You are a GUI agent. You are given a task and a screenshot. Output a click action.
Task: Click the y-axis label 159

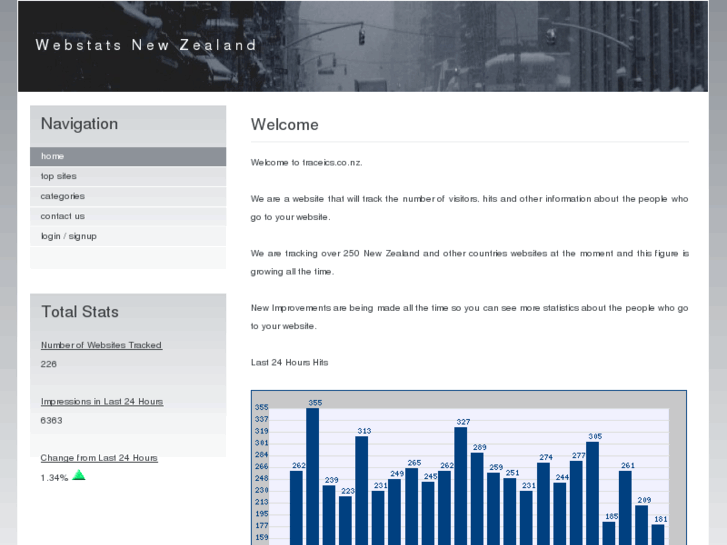261,538
